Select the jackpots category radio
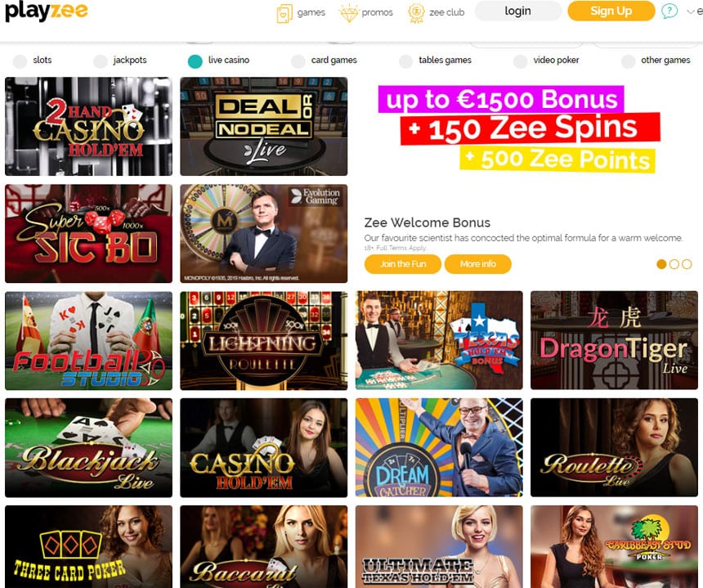 pyautogui.click(x=101, y=61)
